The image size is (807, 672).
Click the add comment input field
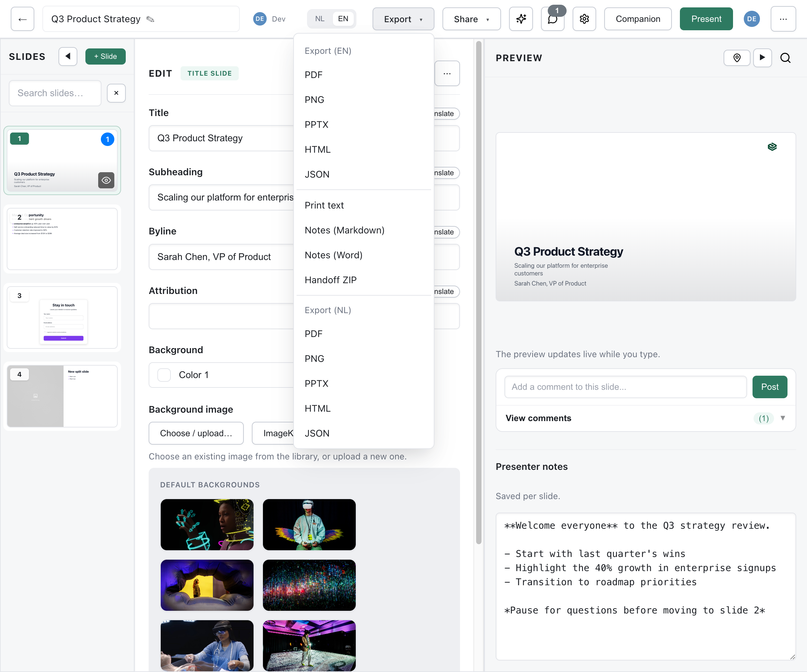[625, 387]
